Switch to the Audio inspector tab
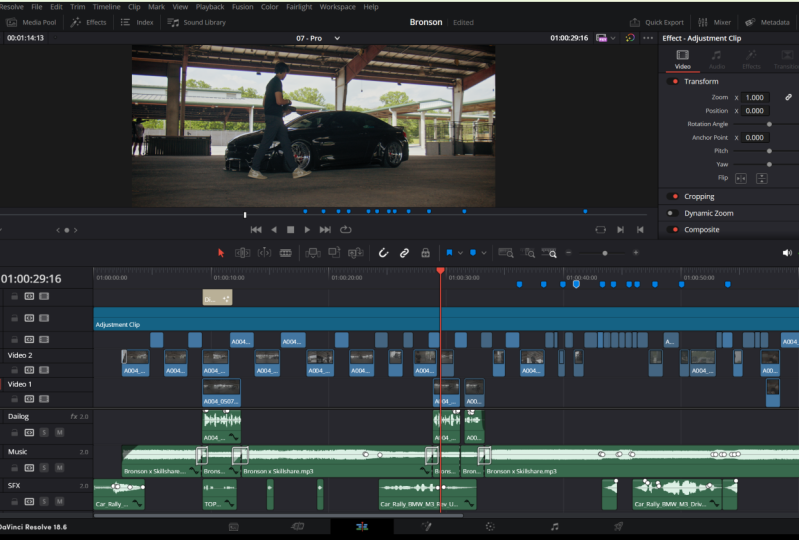799x540 pixels. click(717, 60)
